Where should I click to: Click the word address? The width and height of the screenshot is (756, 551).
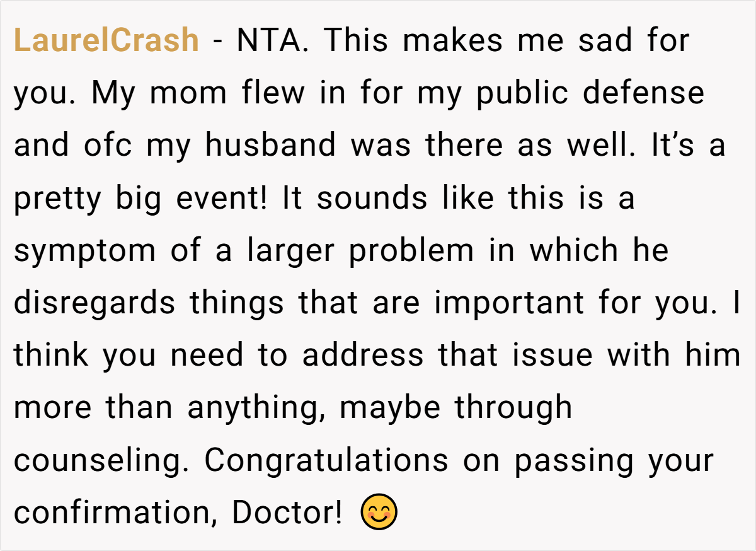(363, 356)
